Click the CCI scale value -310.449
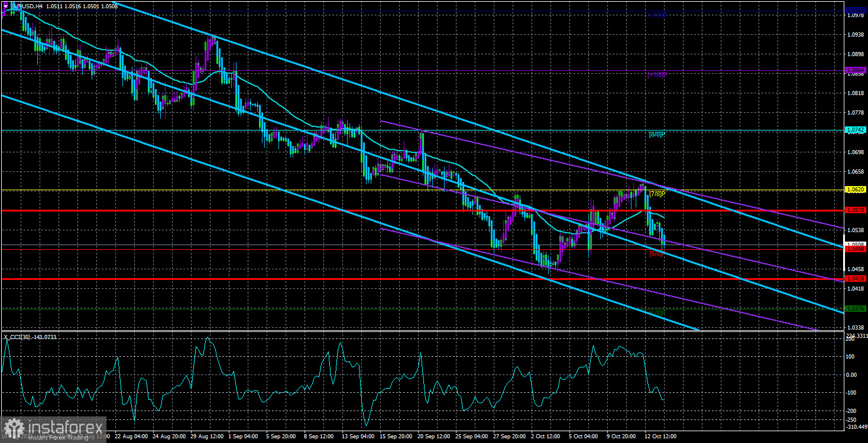 coord(857,427)
